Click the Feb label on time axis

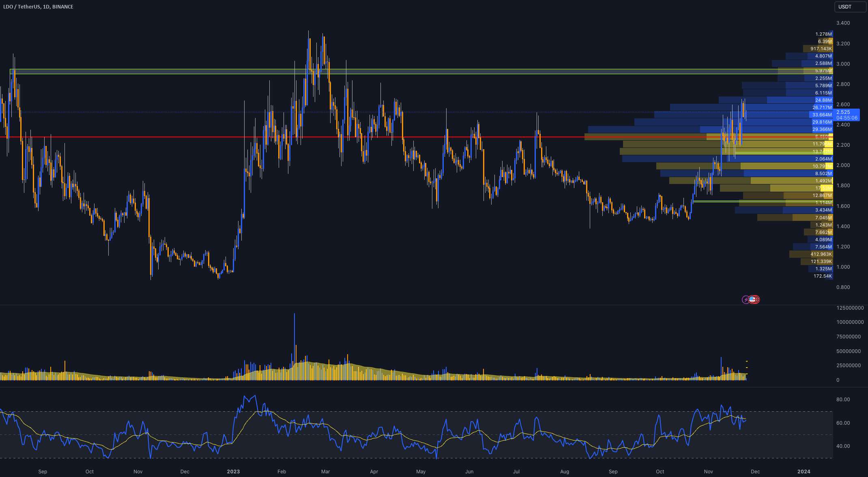pos(281,472)
